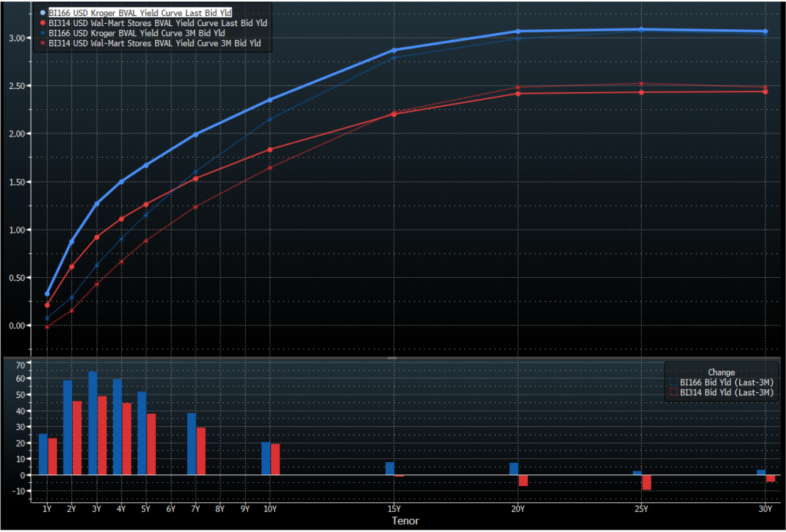Click the 30Y tenor axis label
The width and height of the screenshot is (786, 532).
tap(765, 508)
